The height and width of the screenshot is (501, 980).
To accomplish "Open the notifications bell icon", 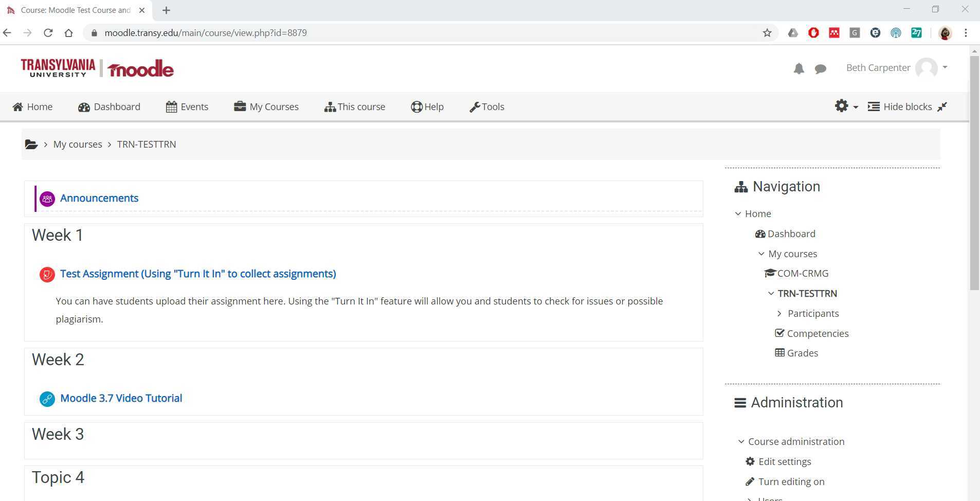I will pos(798,68).
